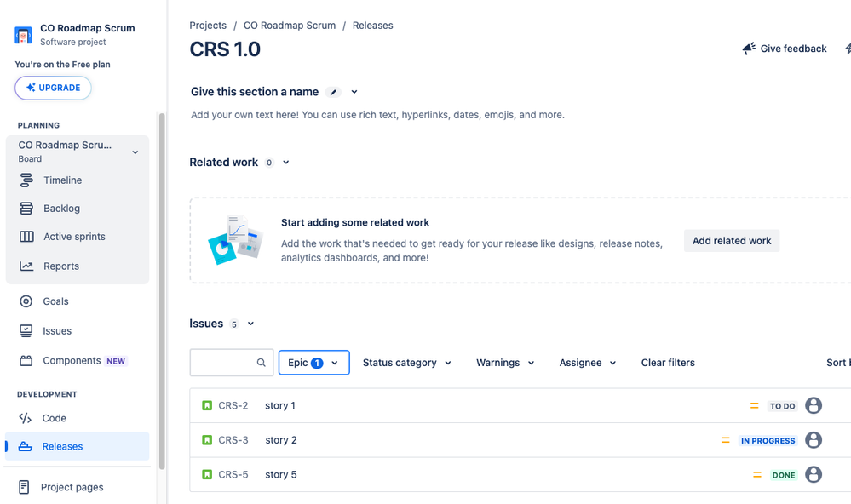
Task: Click the 'story 5' issue summary
Action: pyautogui.click(x=281, y=475)
